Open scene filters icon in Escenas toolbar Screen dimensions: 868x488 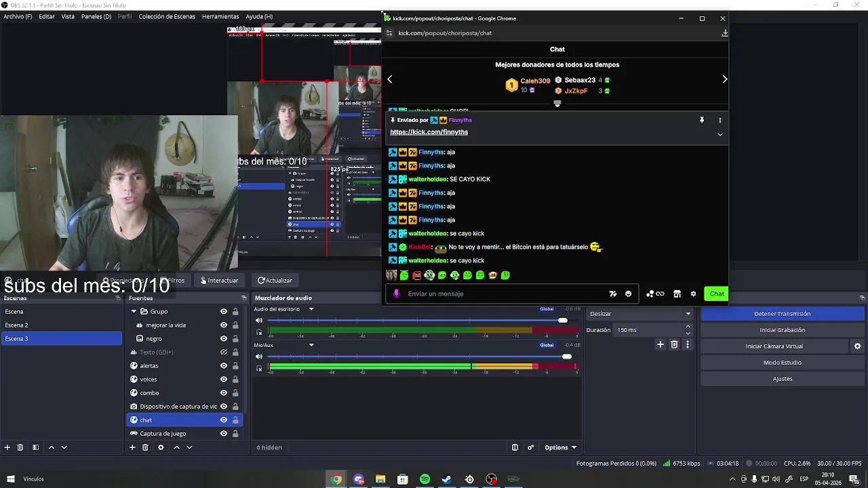coord(35,447)
